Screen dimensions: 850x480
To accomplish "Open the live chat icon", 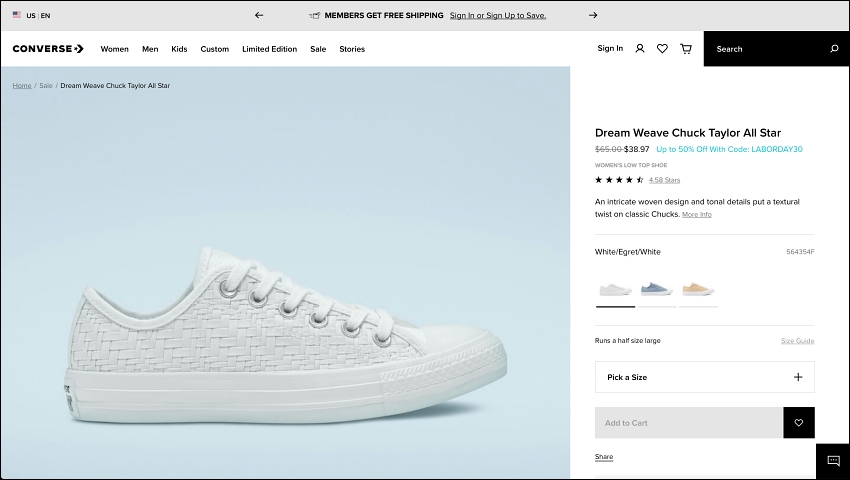I will (x=833, y=461).
